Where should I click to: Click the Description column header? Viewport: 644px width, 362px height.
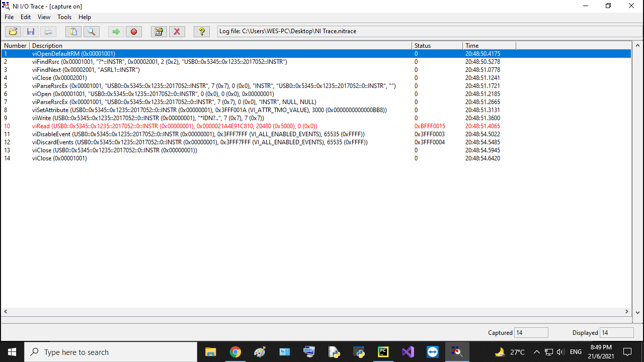click(x=220, y=45)
